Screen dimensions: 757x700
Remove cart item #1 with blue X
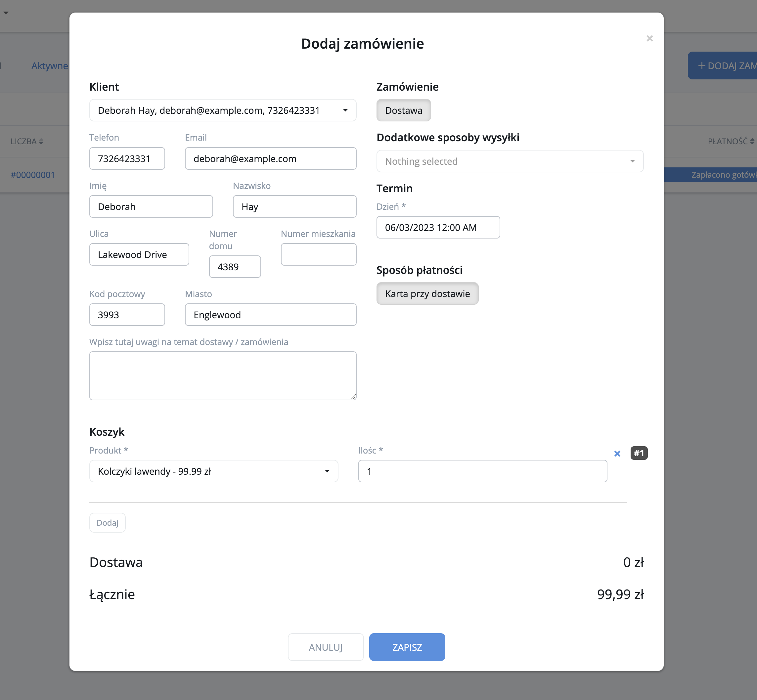pos(617,454)
